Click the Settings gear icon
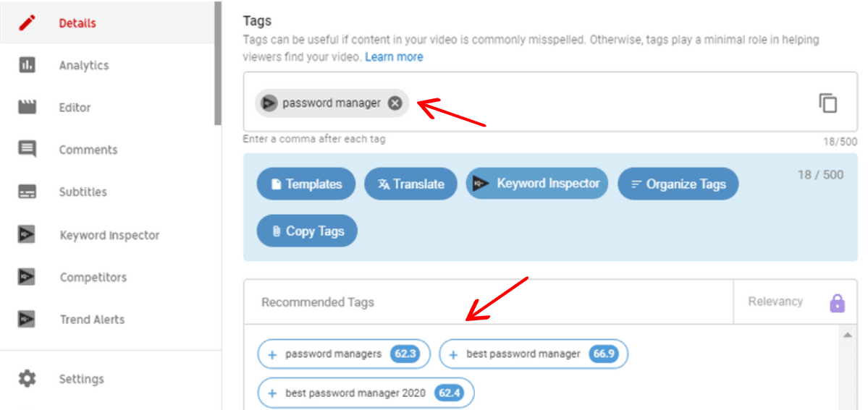This screenshot has width=868, height=410. tap(27, 379)
